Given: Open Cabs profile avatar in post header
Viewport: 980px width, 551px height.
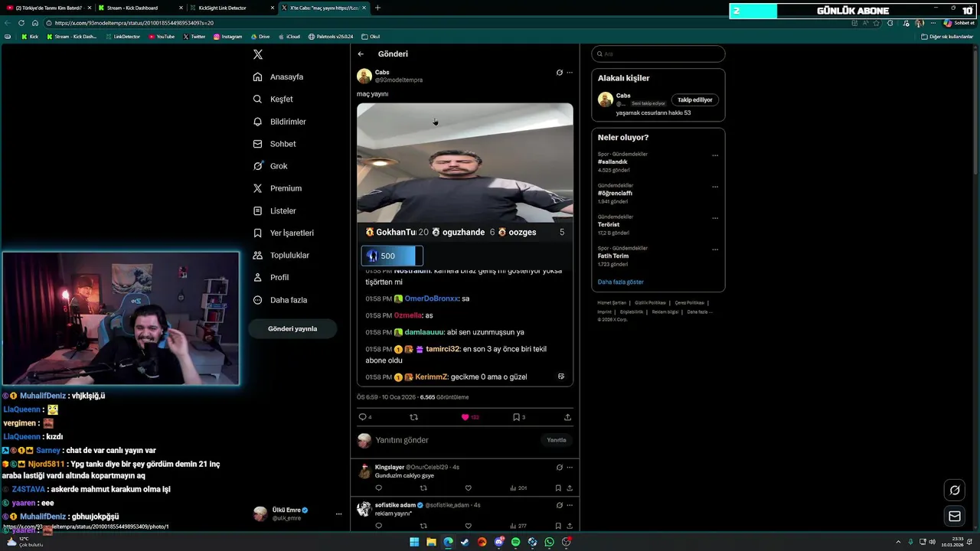Looking at the screenshot, I should point(364,76).
